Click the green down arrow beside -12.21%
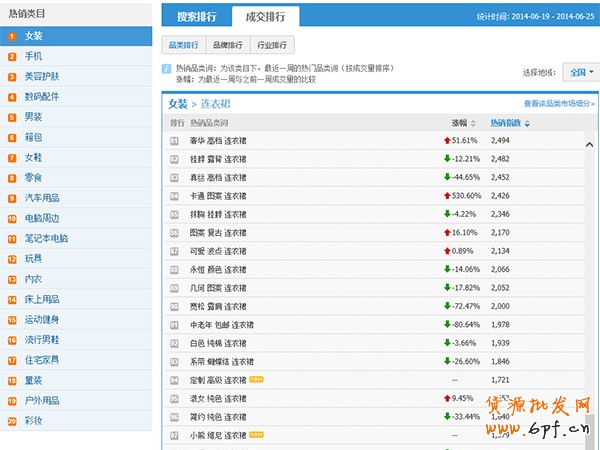The image size is (600, 450). coord(447,158)
